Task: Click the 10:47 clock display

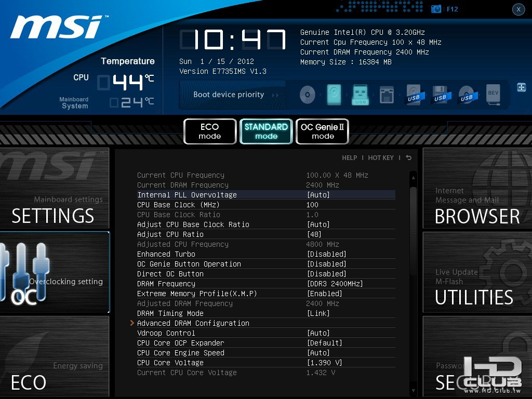Action: point(233,39)
